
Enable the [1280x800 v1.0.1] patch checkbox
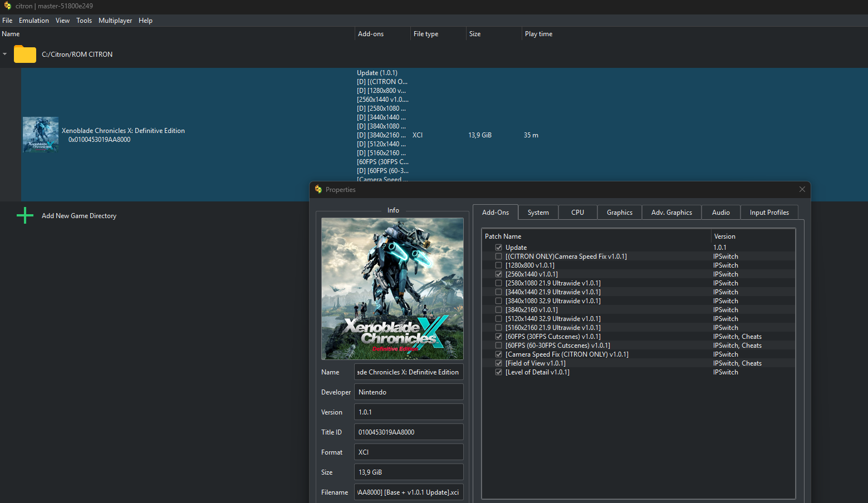pos(498,265)
